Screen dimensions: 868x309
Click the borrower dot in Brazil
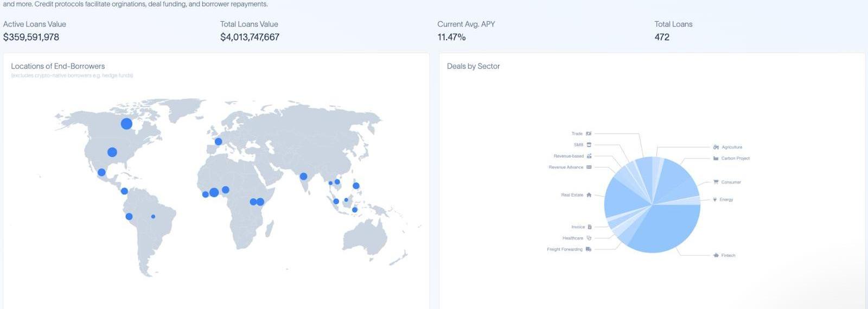click(x=153, y=217)
